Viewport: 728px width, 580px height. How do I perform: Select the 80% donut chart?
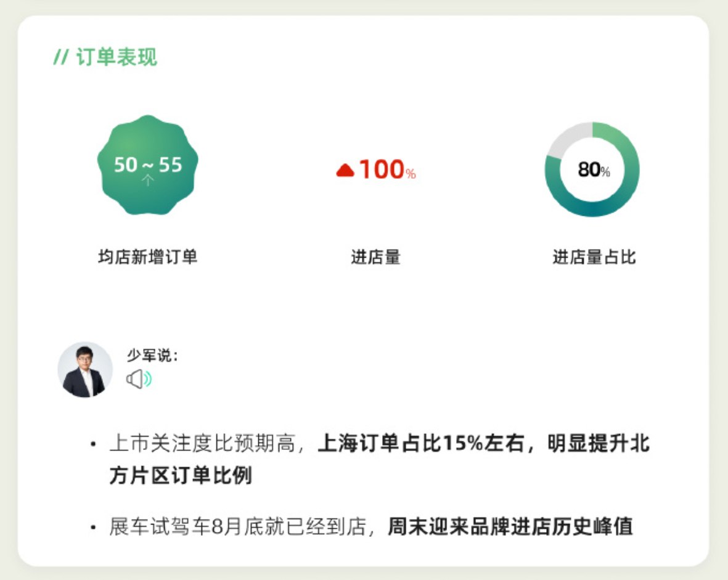592,169
